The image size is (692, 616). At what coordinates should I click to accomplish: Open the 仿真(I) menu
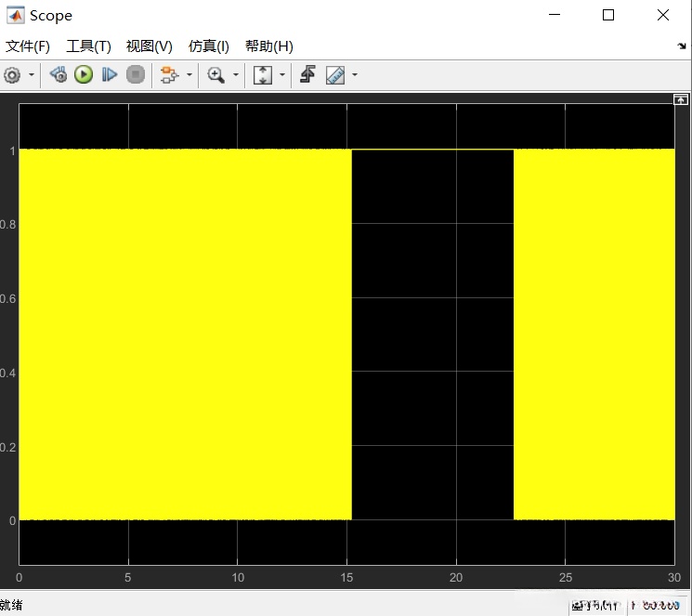click(209, 46)
